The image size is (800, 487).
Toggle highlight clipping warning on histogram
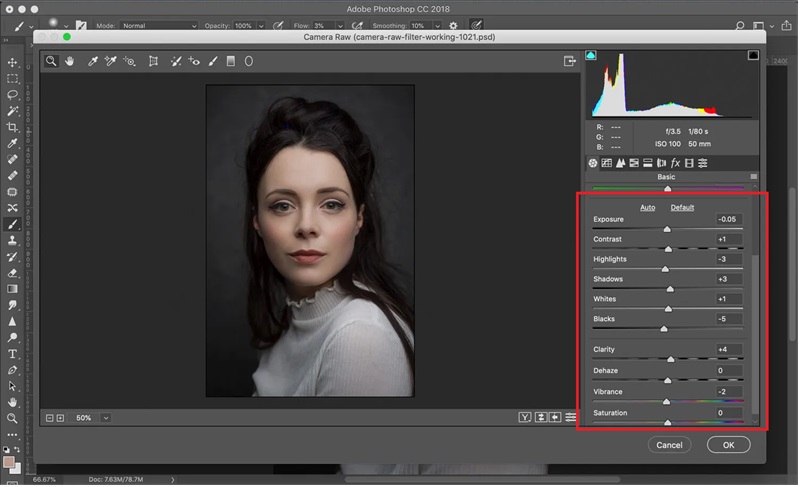click(x=753, y=55)
